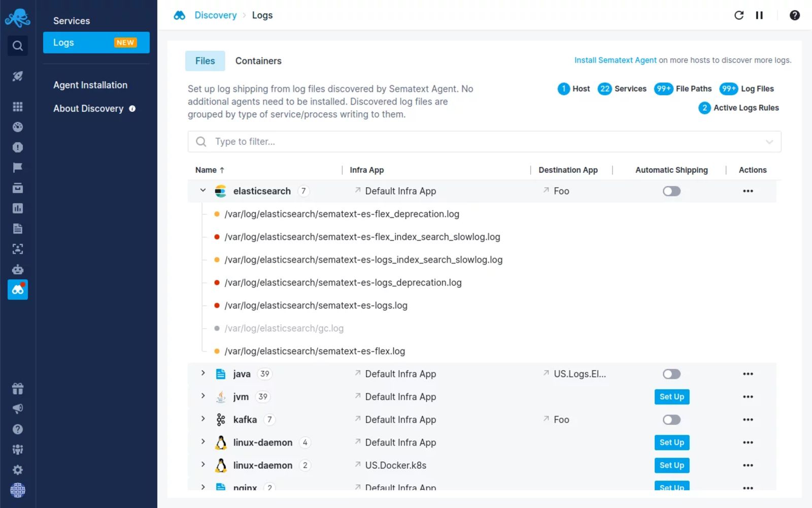Image resolution: width=812 pixels, height=508 pixels.
Task: Expand the linux-daemon group with 2 logs
Action: coord(203,465)
